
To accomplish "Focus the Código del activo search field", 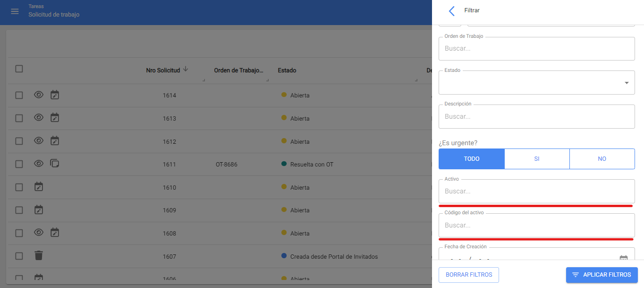I will (536, 226).
